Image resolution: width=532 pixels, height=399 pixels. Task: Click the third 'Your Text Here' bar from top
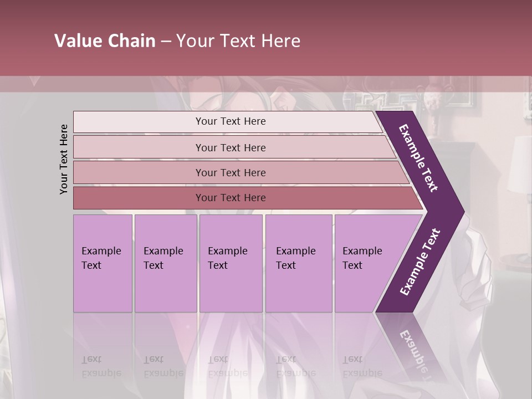tap(231, 172)
